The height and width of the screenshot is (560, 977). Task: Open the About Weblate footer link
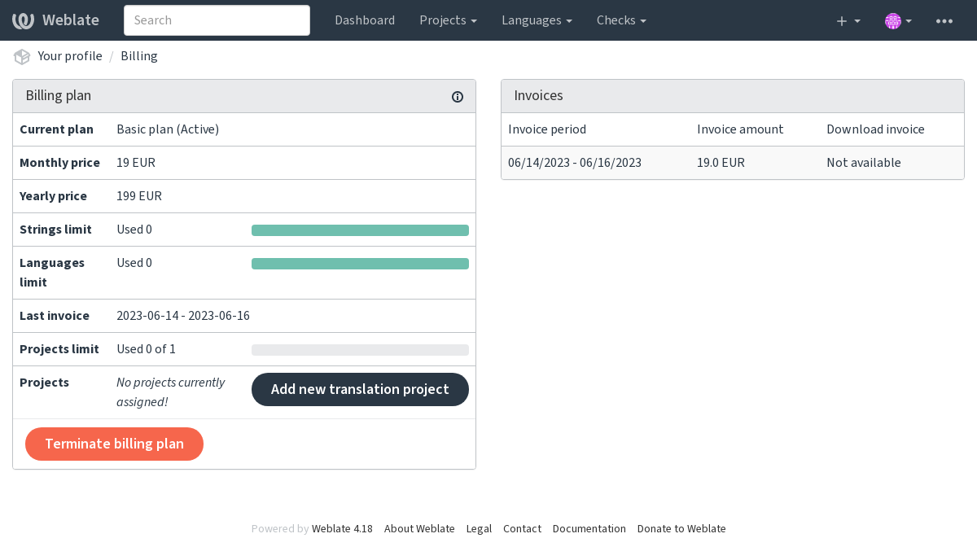point(419,529)
